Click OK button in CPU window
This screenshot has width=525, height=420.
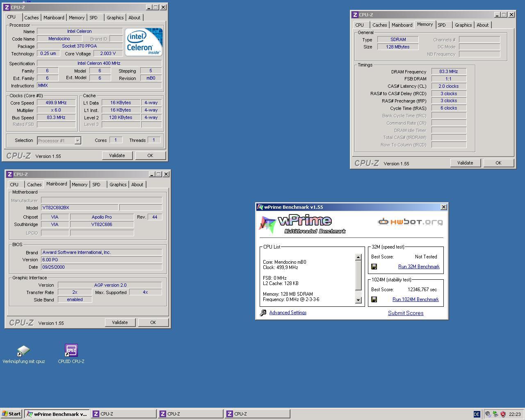[x=150, y=155]
